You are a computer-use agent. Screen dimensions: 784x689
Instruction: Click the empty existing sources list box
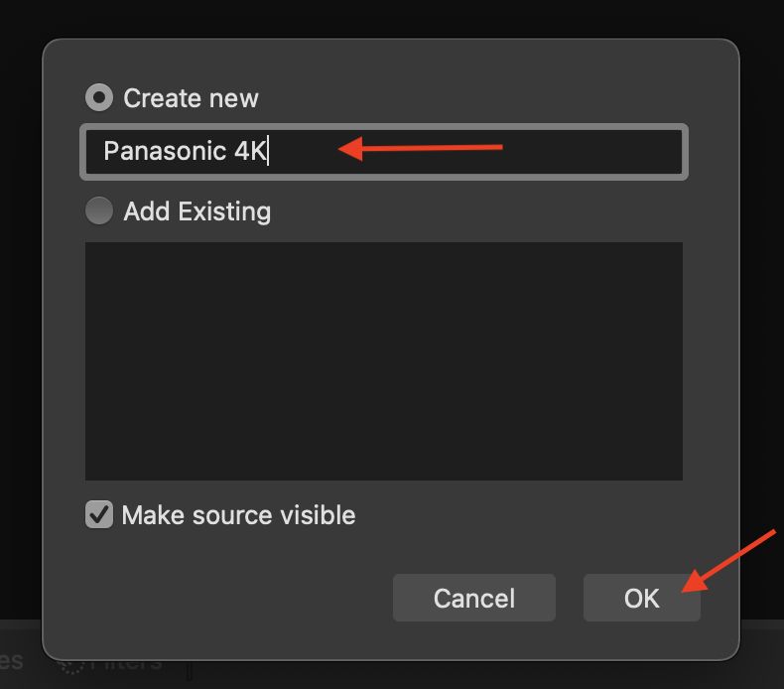click(x=384, y=361)
